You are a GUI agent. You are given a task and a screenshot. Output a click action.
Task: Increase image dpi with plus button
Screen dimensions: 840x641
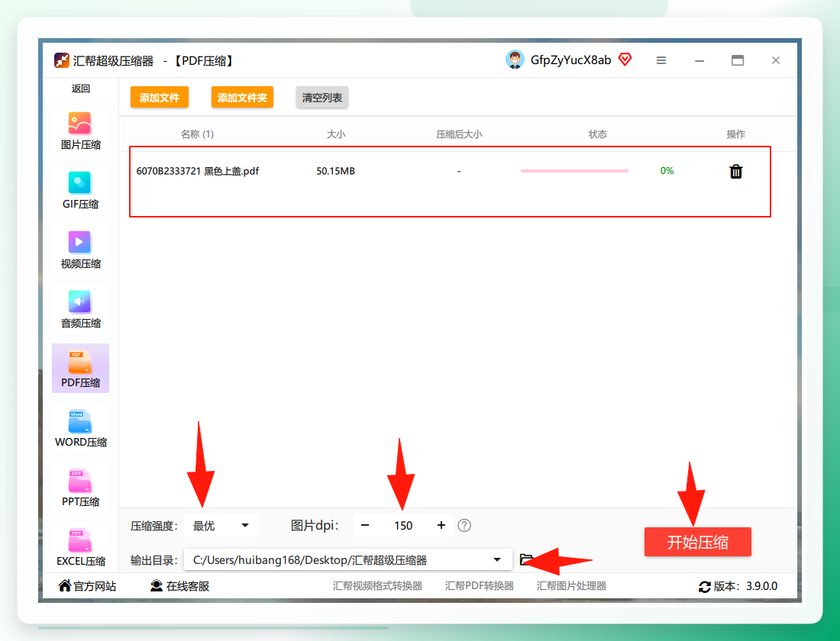pyautogui.click(x=441, y=525)
